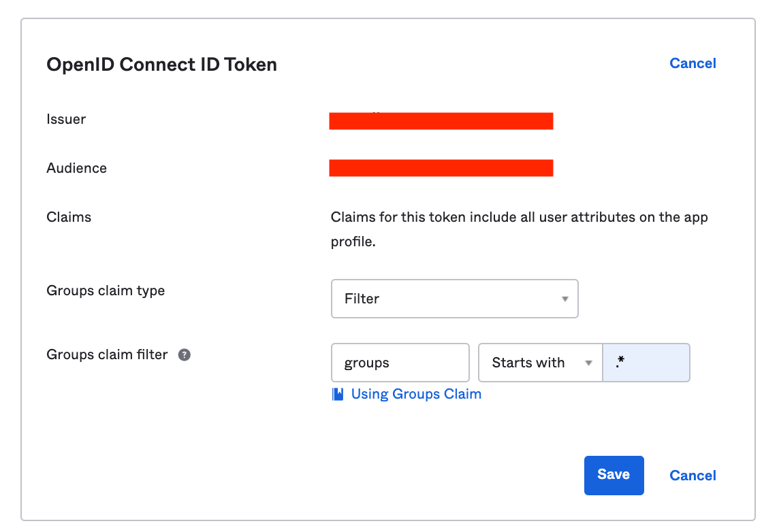The width and height of the screenshot is (779, 532).
Task: Click the redacted Audience value
Action: [x=441, y=168]
